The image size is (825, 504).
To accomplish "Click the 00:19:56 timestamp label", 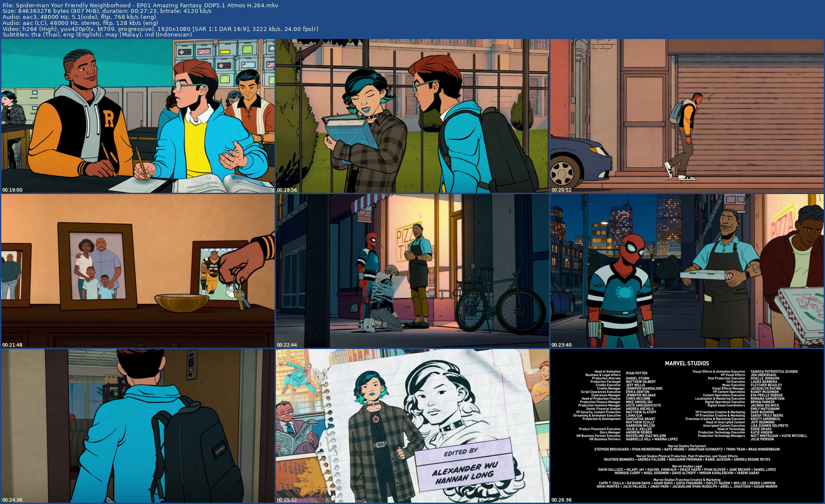I will click(x=287, y=190).
